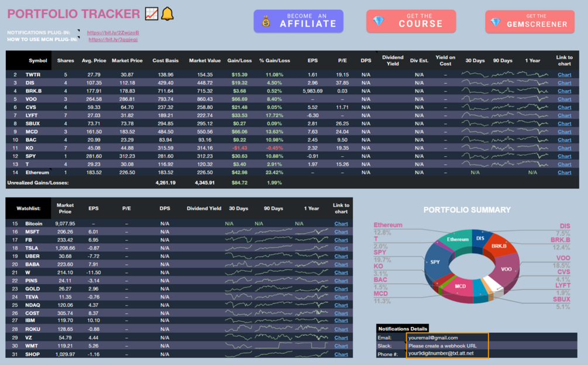Click the Watchlist header cell
Viewport: 588px width, 365px height.
click(x=29, y=209)
